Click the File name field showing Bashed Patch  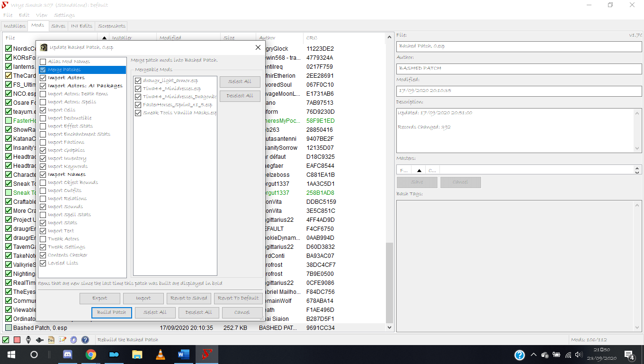coord(519,46)
